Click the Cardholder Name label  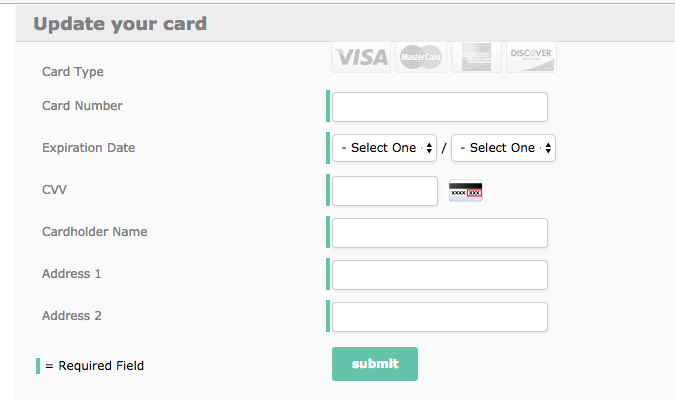pos(95,232)
